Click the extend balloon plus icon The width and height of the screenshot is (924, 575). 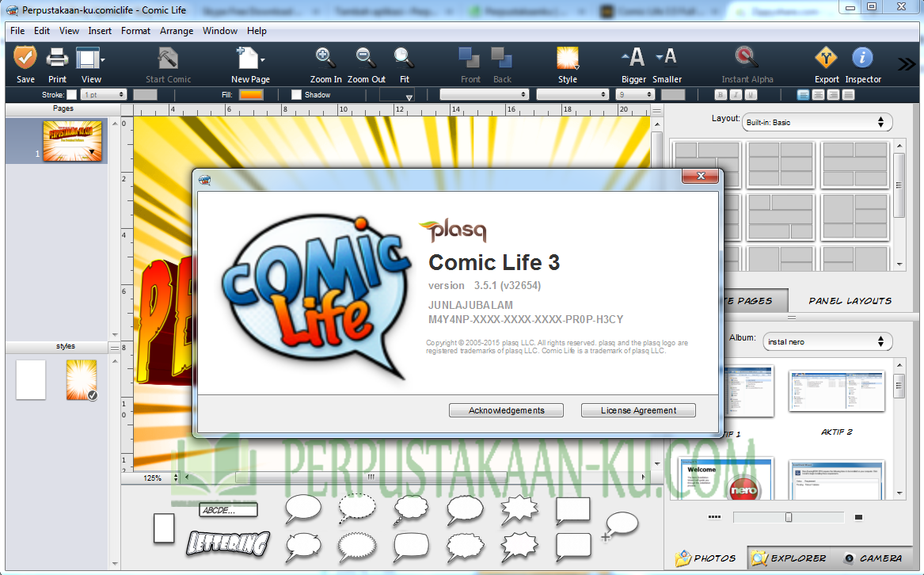(x=605, y=537)
